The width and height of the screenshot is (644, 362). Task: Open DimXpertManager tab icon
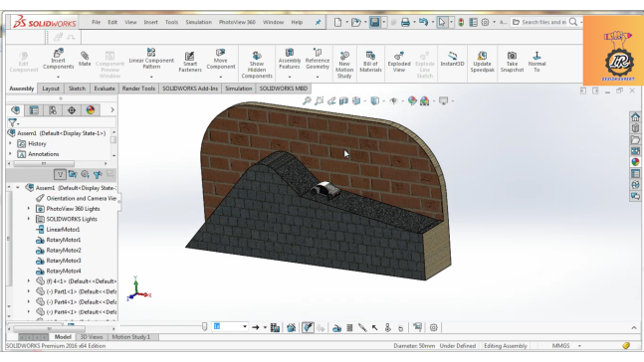click(x=72, y=110)
